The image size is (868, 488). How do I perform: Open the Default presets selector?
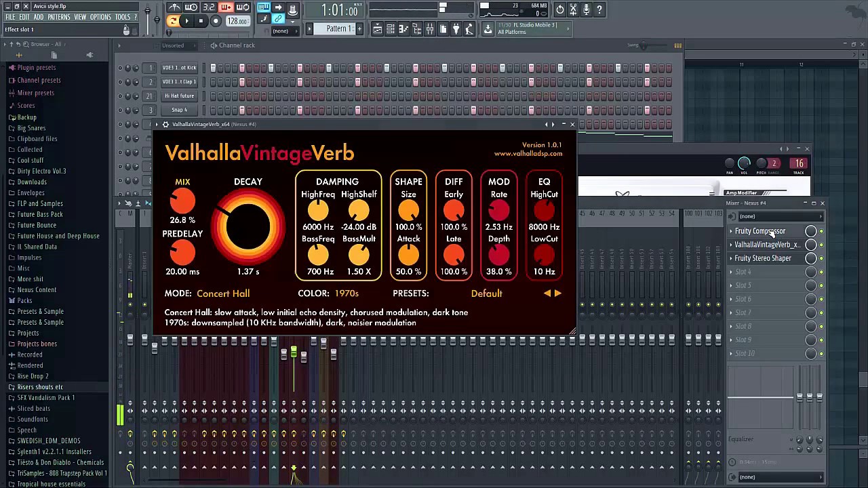click(x=486, y=293)
